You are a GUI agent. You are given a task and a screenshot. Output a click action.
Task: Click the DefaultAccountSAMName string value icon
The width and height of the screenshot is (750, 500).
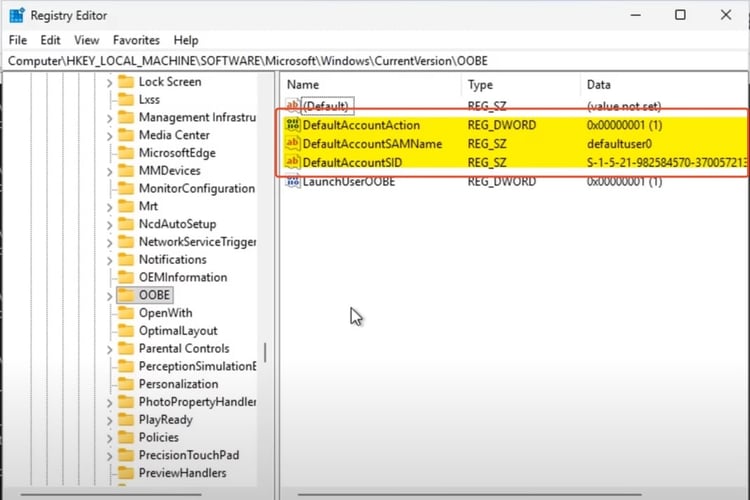click(x=293, y=144)
